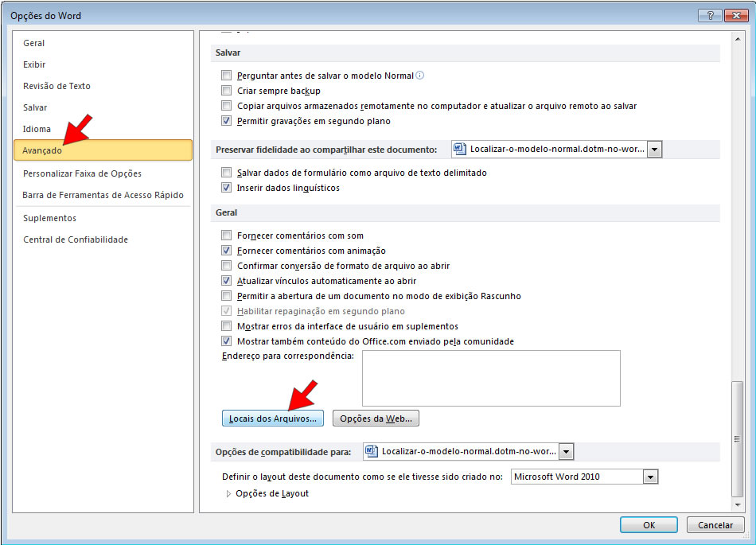The image size is (756, 545).
Task: Expand Opções de Layout section
Action: tap(229, 493)
